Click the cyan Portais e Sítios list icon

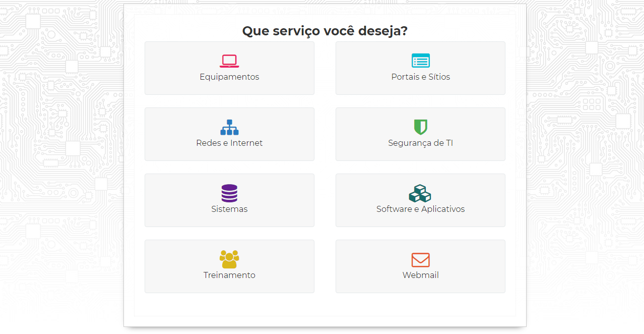[x=420, y=61]
